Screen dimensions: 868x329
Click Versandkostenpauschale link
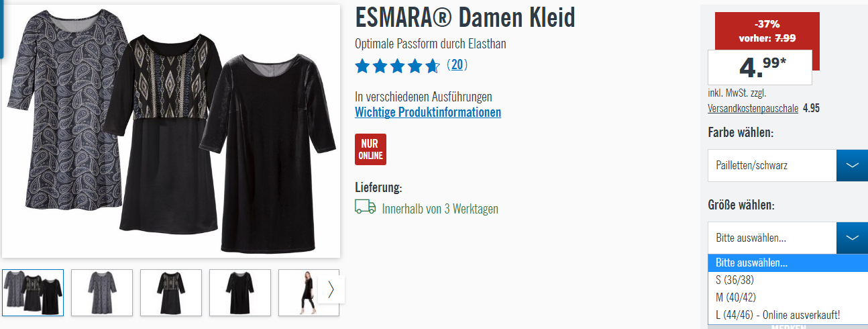pyautogui.click(x=753, y=108)
